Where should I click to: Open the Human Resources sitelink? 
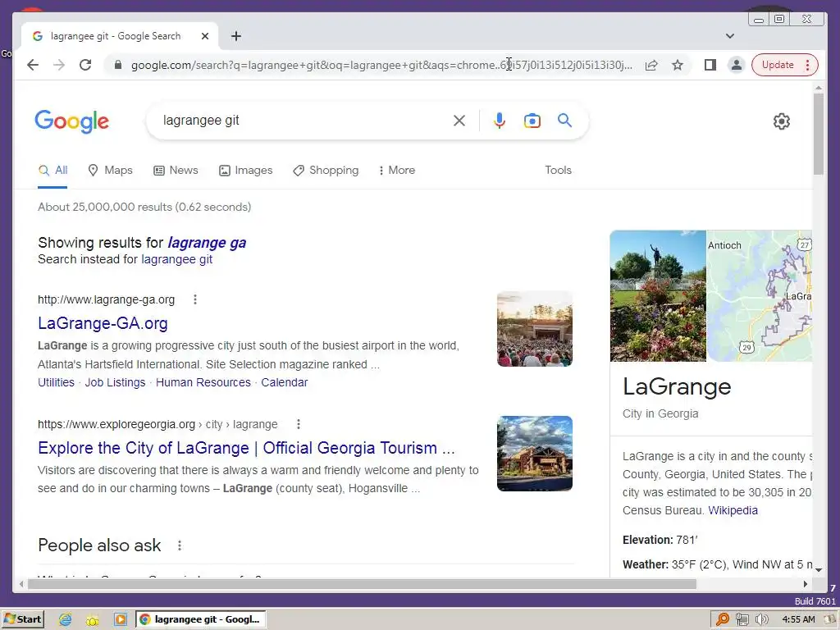[x=203, y=382]
